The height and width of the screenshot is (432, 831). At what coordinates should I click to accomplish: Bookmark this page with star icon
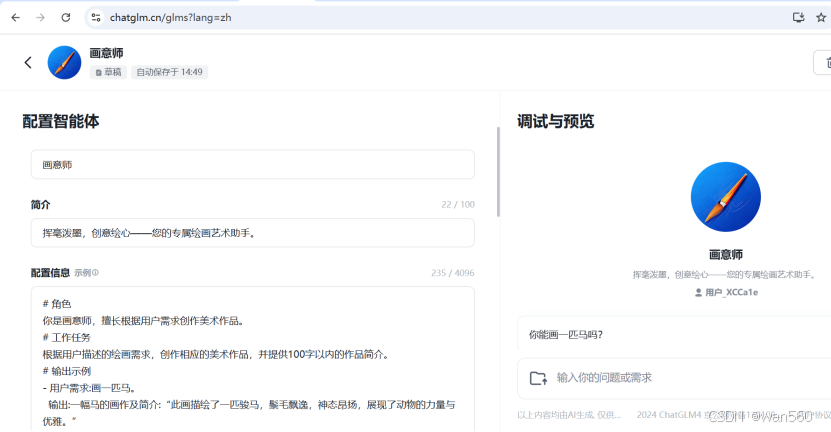[x=821, y=17]
